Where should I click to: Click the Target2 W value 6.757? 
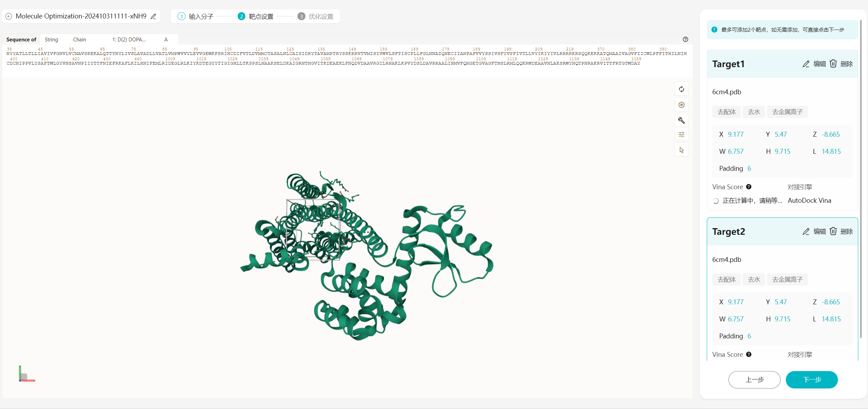(x=736, y=319)
